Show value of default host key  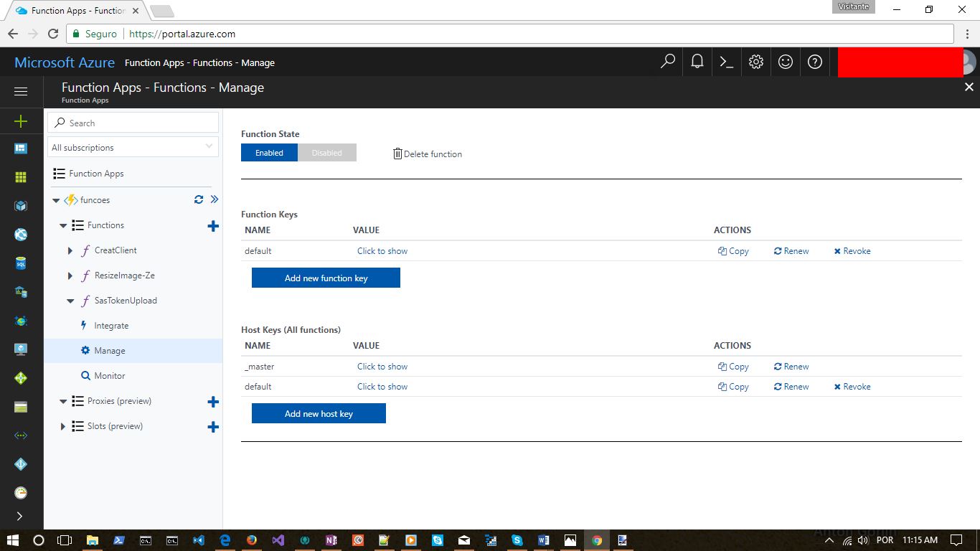tap(382, 387)
